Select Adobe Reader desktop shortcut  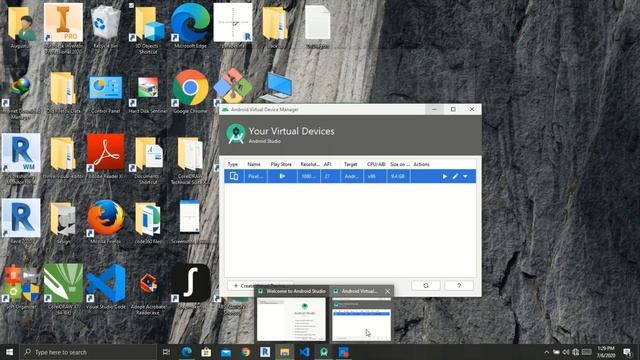tap(105, 157)
